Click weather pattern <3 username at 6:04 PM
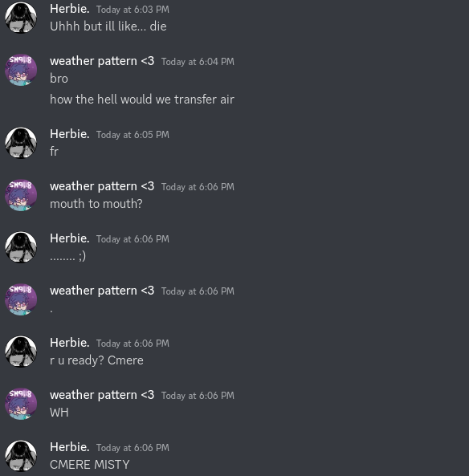Image resolution: width=469 pixels, height=476 pixels. [x=102, y=61]
